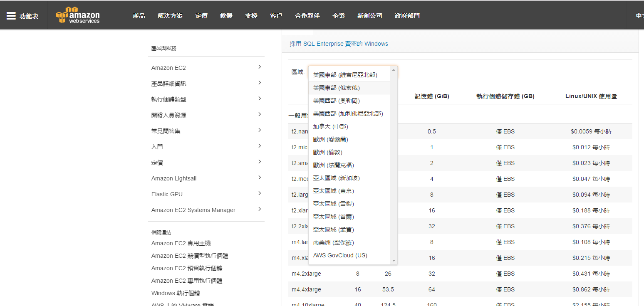Viewport: 644px width, 306px height.
Task: Choose 亞太區域 (雪梨) region option
Action: [349, 204]
